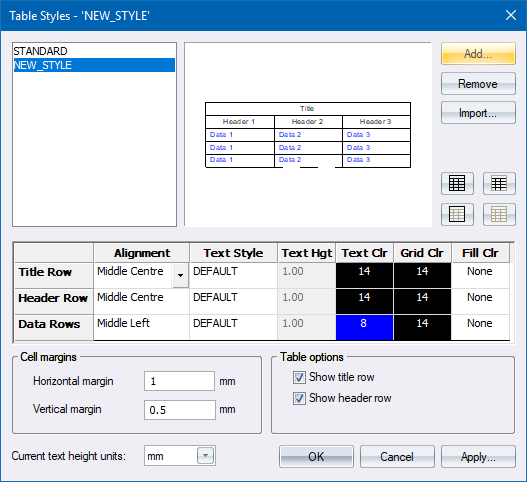Click the blue Data Rows text colour swatch
This screenshot has height=482, width=527.
coord(364,327)
